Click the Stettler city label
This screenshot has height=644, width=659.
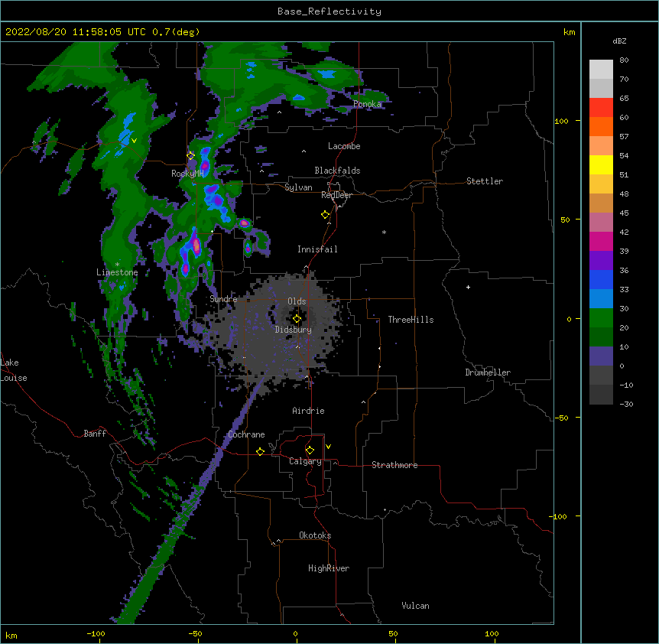[485, 181]
